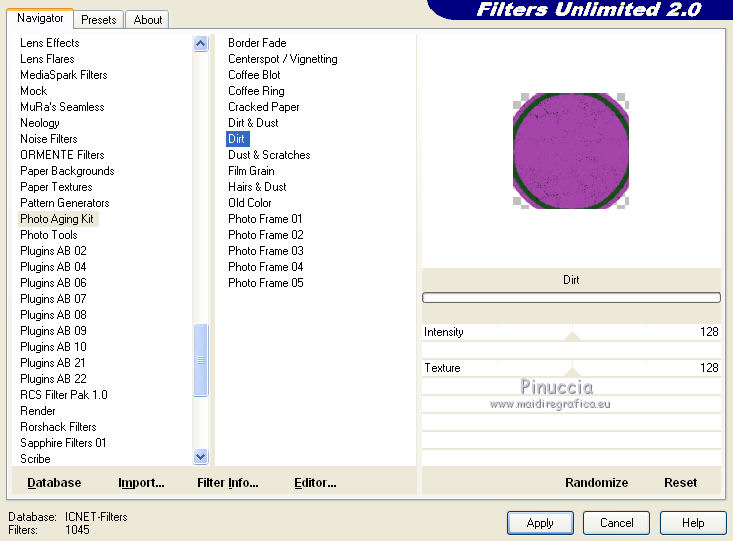Choose the Dirt & Dust filter
Image resolution: width=733 pixels, height=541 pixels.
pos(253,123)
